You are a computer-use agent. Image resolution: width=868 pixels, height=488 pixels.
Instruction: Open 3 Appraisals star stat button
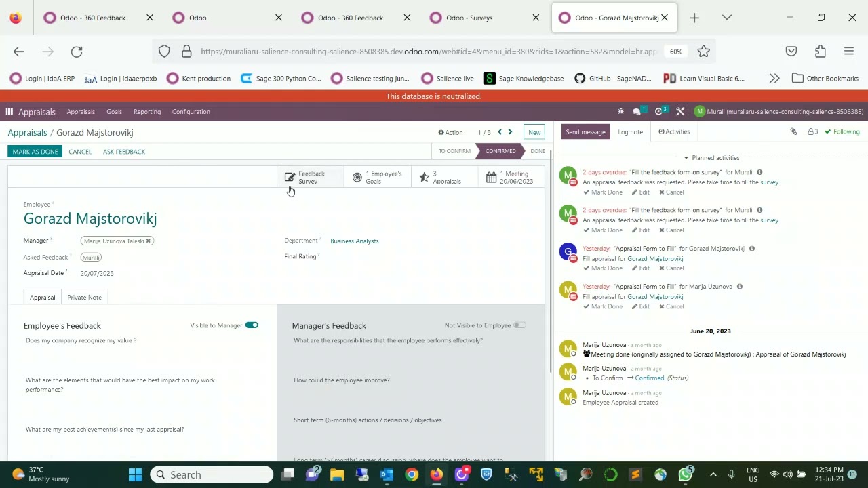pyautogui.click(x=445, y=178)
